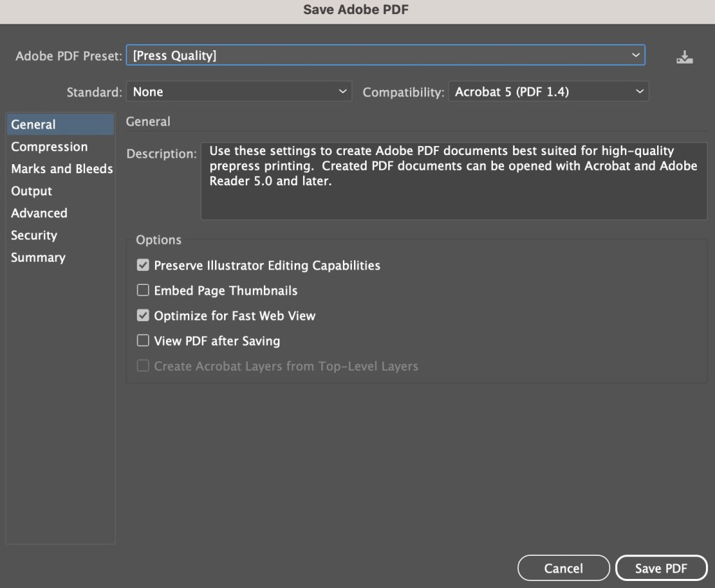Disable Optimize for Fast Web View

(x=143, y=316)
